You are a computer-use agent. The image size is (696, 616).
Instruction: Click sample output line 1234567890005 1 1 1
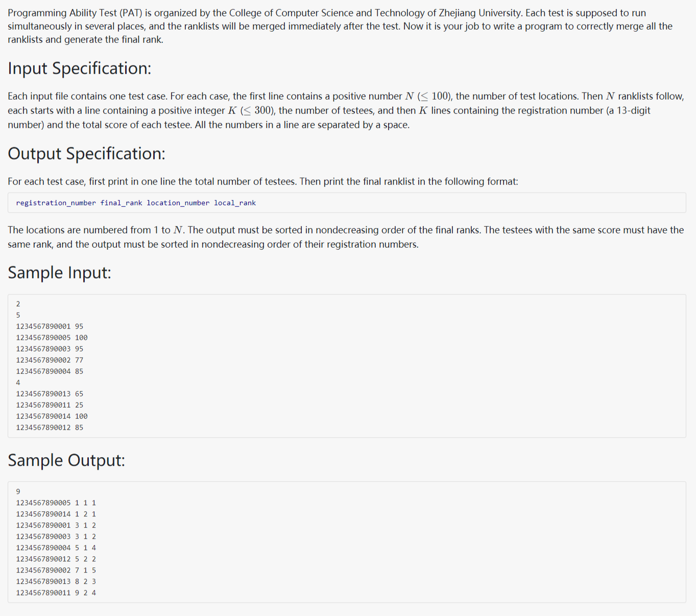pos(56,503)
